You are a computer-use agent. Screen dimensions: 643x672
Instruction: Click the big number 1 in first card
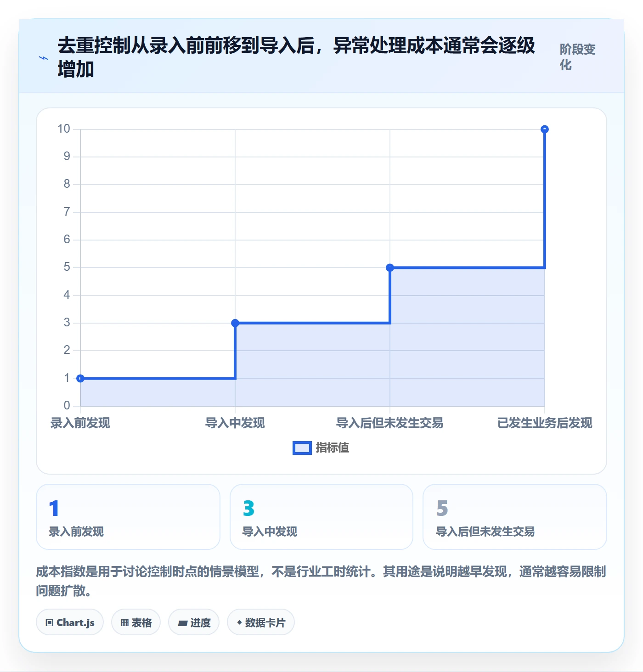click(x=54, y=508)
